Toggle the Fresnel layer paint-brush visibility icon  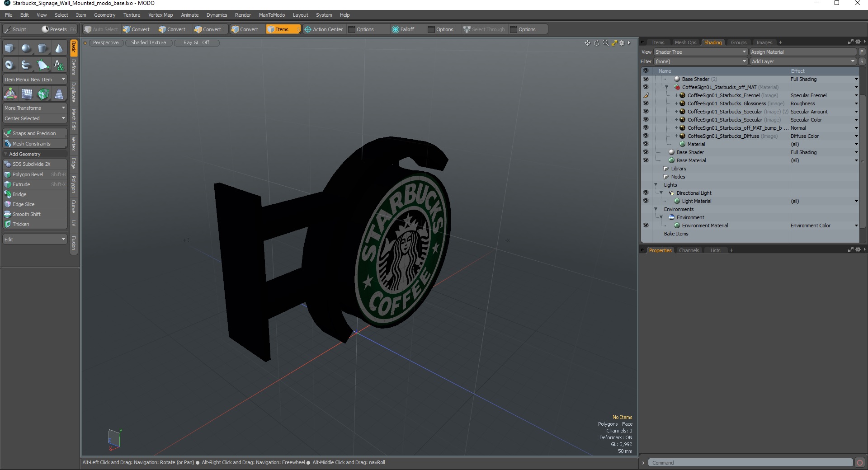click(x=646, y=95)
